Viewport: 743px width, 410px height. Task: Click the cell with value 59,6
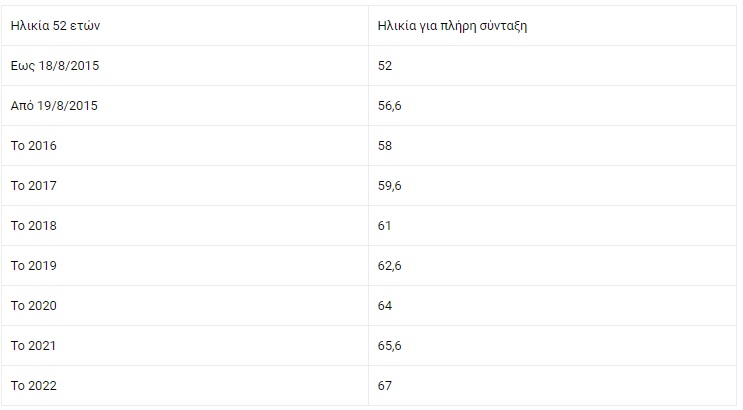tap(390, 185)
